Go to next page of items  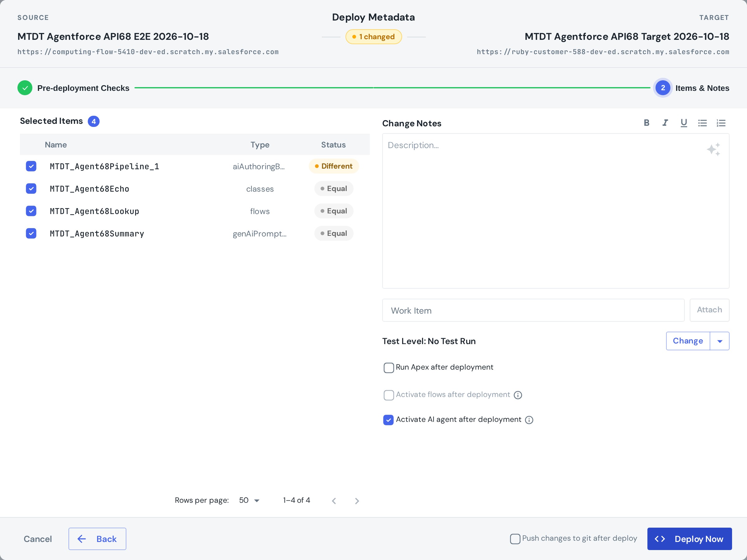[357, 501]
